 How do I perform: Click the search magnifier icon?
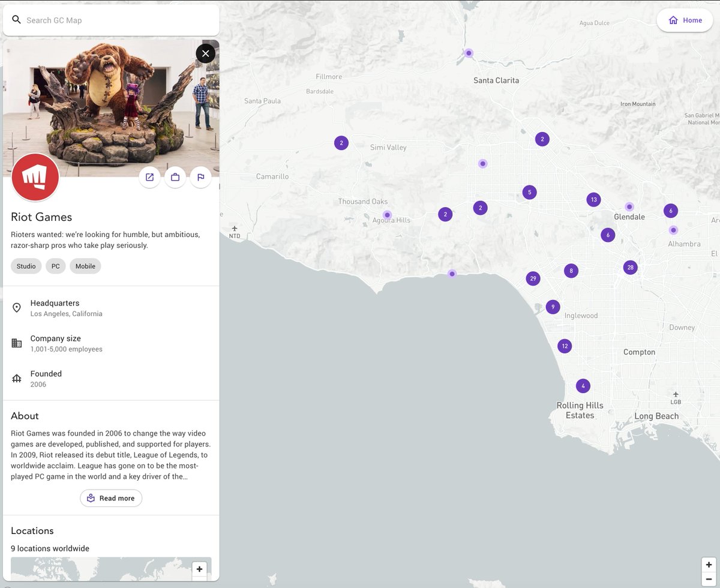17,20
